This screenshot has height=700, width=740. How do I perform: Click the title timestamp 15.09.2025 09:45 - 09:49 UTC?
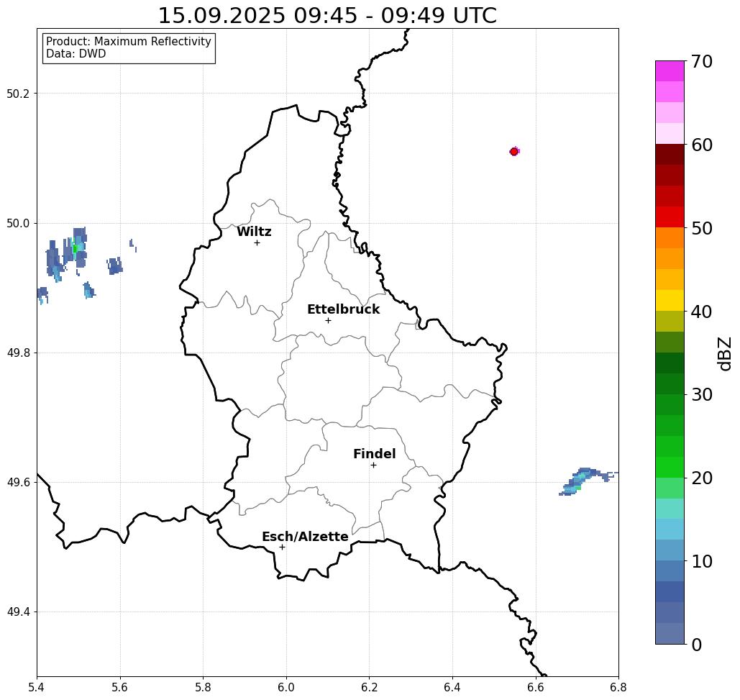pyautogui.click(x=327, y=16)
